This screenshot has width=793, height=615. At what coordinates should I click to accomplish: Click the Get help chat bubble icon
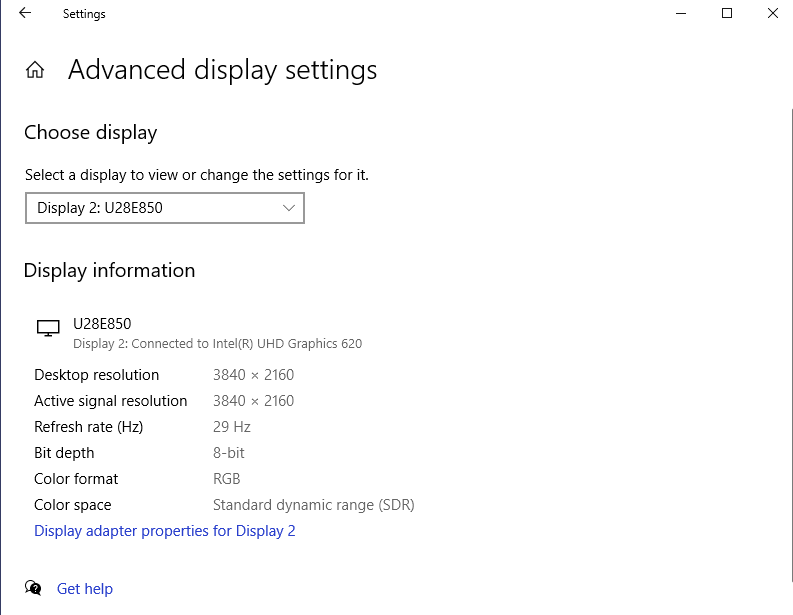34,588
